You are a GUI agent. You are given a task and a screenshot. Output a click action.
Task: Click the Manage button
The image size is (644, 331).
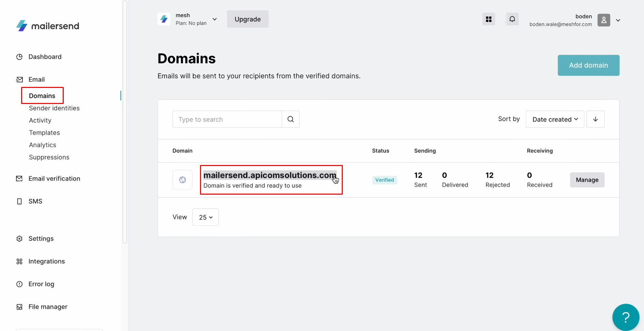(587, 180)
